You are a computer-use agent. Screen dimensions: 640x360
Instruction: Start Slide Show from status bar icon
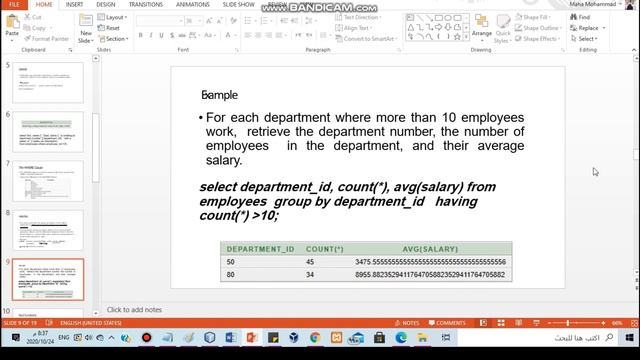pyautogui.click(x=536, y=323)
